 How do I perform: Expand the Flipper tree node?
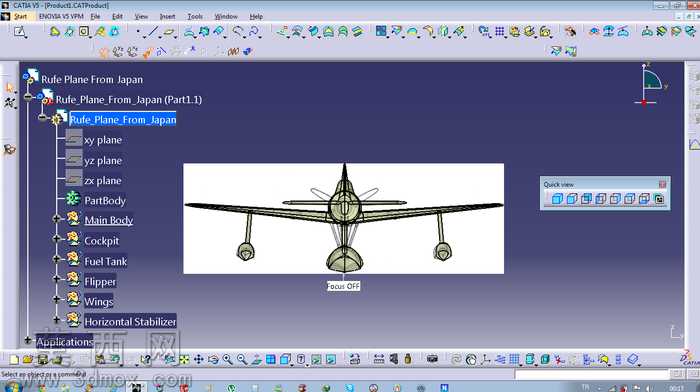click(56, 279)
